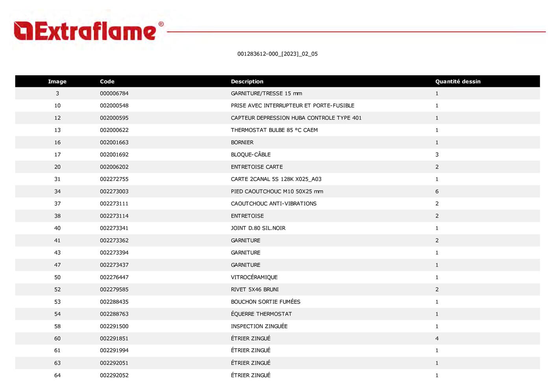Select code 000006784 in the table
Image resolution: width=555 pixels, height=392 pixels.
click(x=114, y=94)
